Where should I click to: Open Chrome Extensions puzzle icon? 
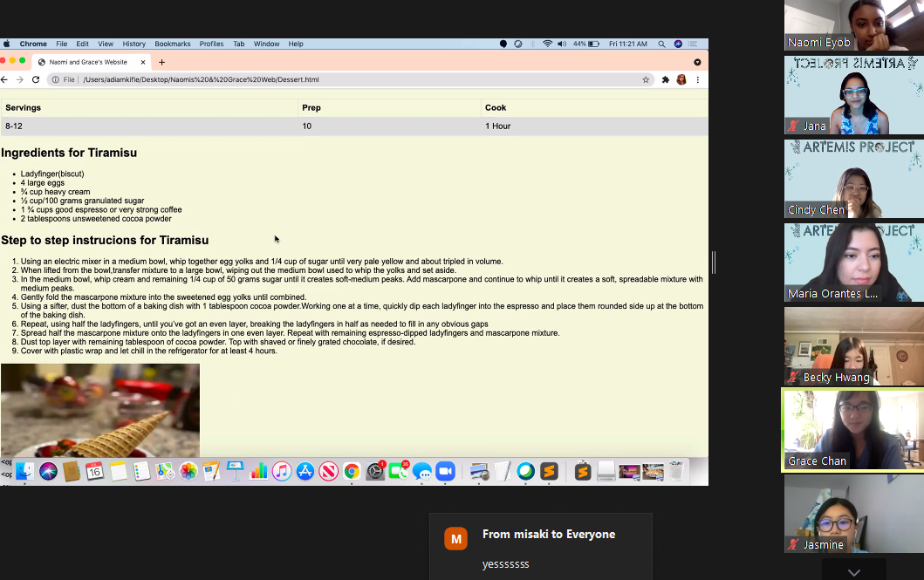pos(666,79)
